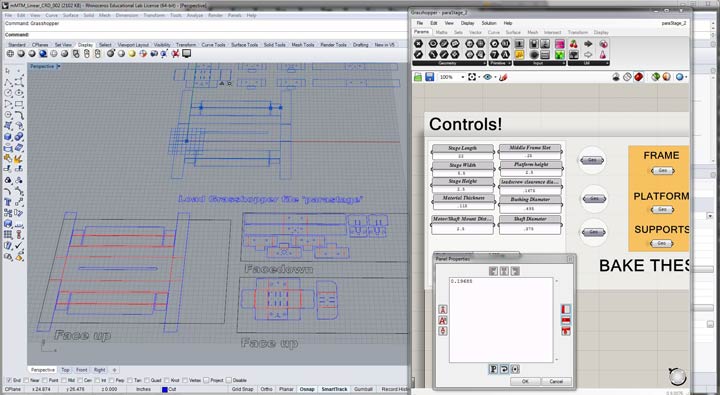The width and height of the screenshot is (720, 395).
Task: Toggle the Disable osnap checkbox
Action: tap(229, 380)
